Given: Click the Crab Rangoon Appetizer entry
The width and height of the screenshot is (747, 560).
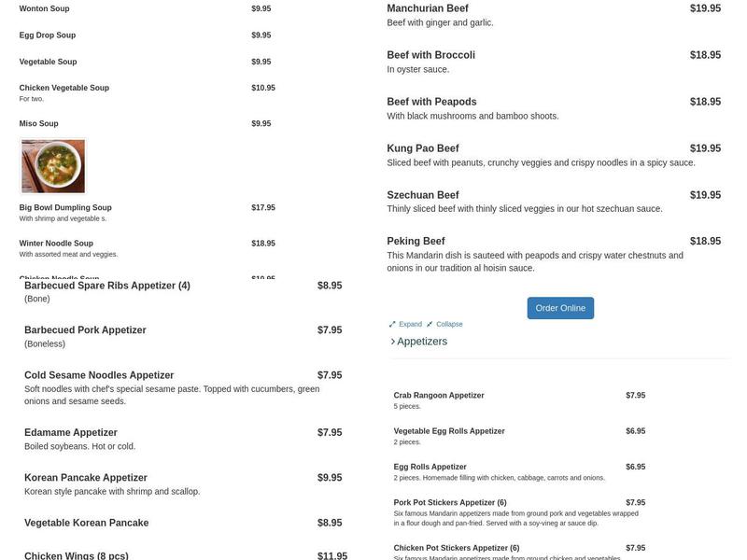Looking at the screenshot, I should (437, 395).
